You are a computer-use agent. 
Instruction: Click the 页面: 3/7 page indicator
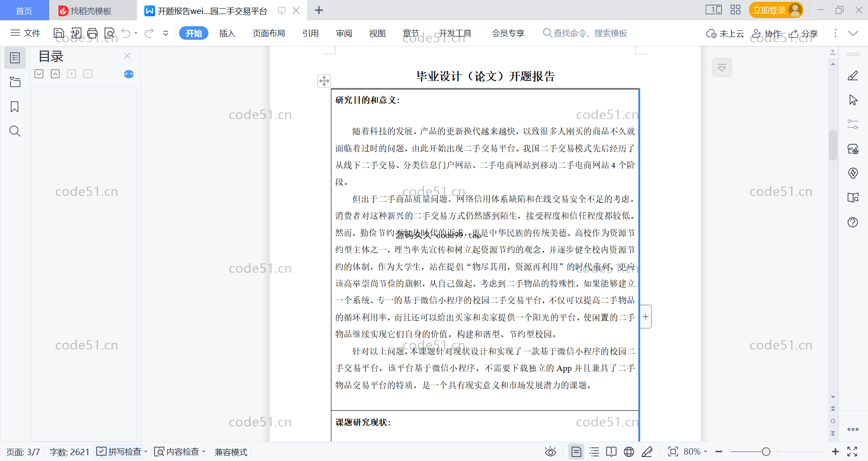23,452
